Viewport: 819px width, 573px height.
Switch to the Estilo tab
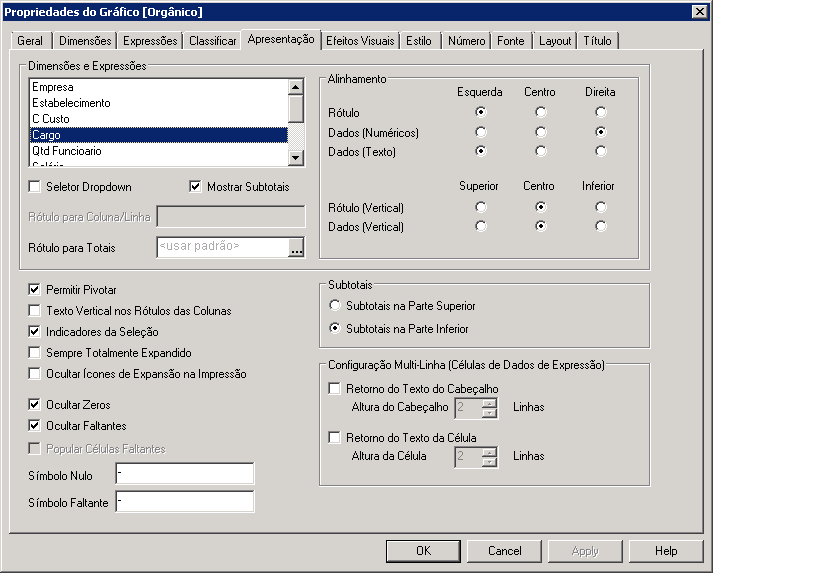tap(419, 41)
